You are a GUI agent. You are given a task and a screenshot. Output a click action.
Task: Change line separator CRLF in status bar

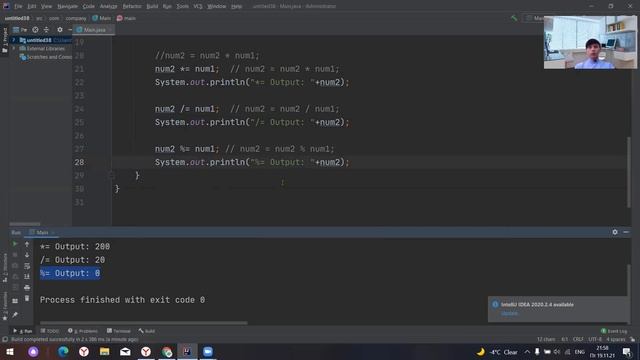pyautogui.click(x=578, y=339)
